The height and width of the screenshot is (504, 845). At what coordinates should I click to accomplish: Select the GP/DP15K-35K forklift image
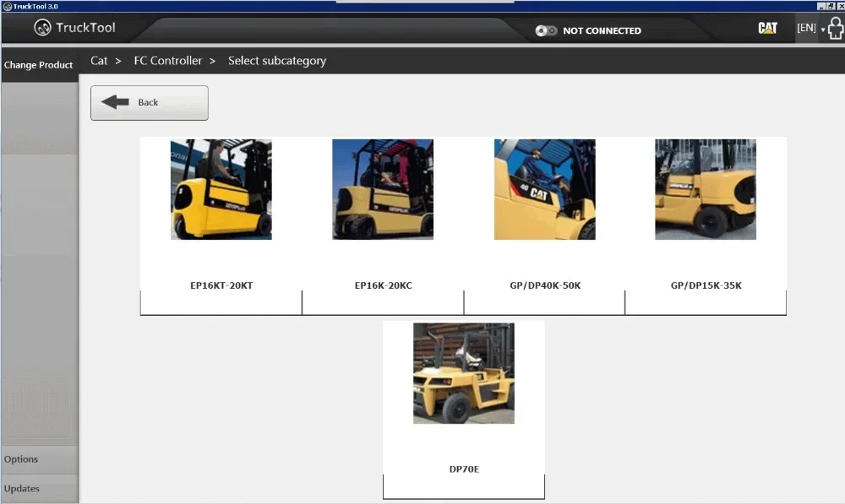(x=706, y=190)
